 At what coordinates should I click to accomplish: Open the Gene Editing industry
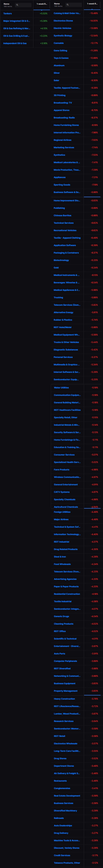(61, 50)
